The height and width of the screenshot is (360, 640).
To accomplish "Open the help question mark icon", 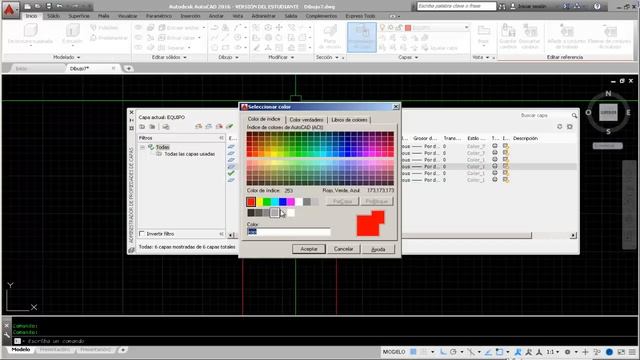I will pyautogui.click(x=597, y=7).
